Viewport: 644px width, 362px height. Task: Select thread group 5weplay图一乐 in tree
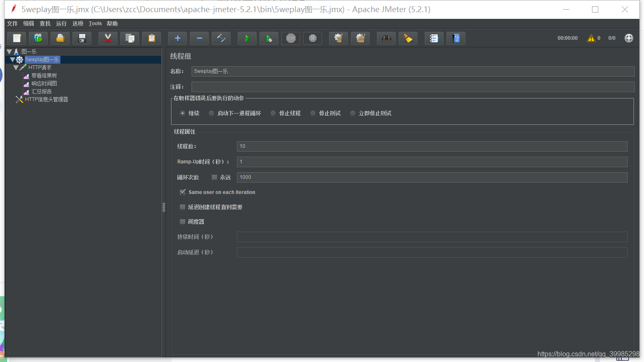(42, 59)
